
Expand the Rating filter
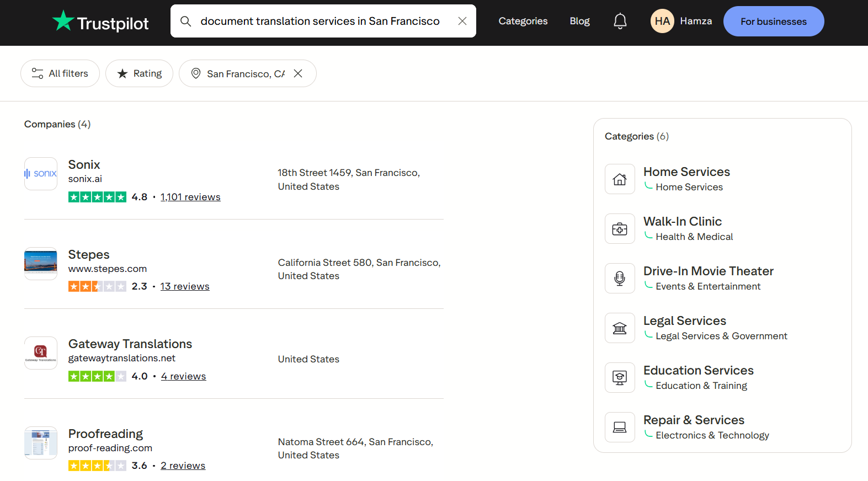click(x=139, y=73)
